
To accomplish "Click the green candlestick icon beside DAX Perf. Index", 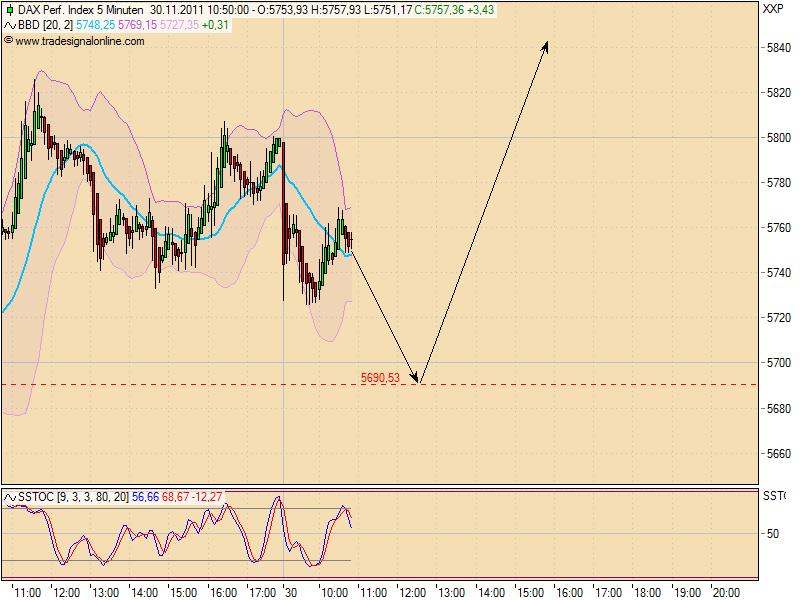I will tap(10, 10).
